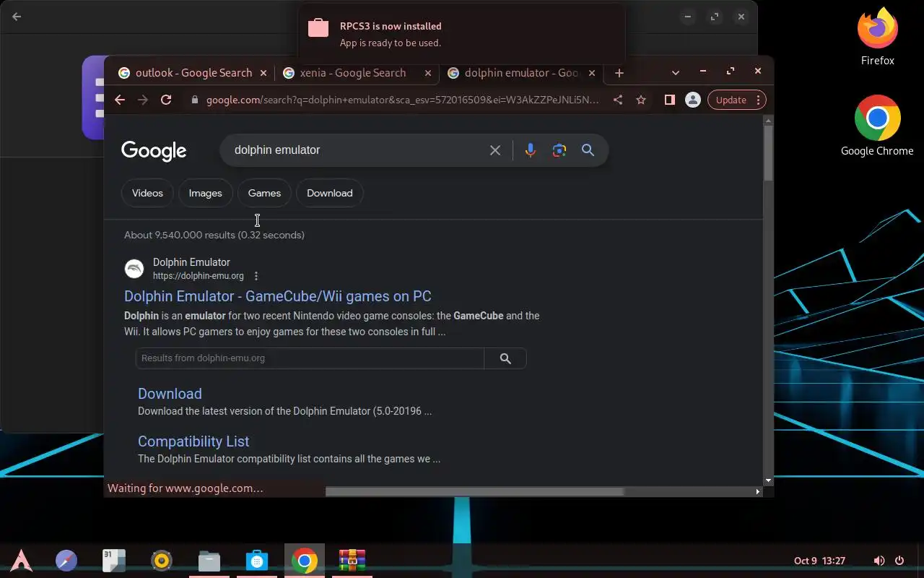
Task: Bookmark this page with the star icon
Action: (640, 100)
